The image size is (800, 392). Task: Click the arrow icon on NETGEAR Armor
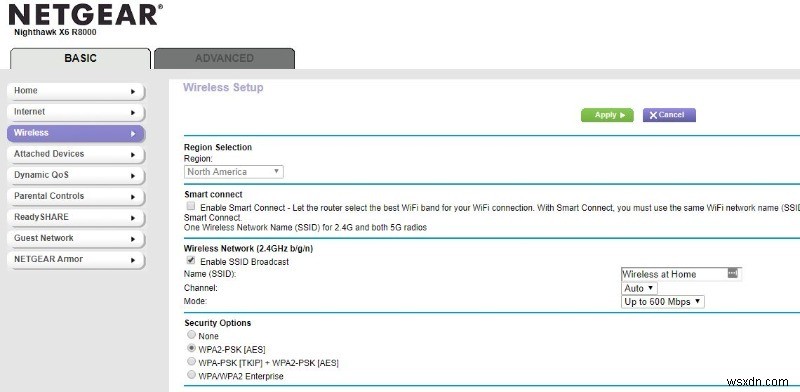(133, 260)
